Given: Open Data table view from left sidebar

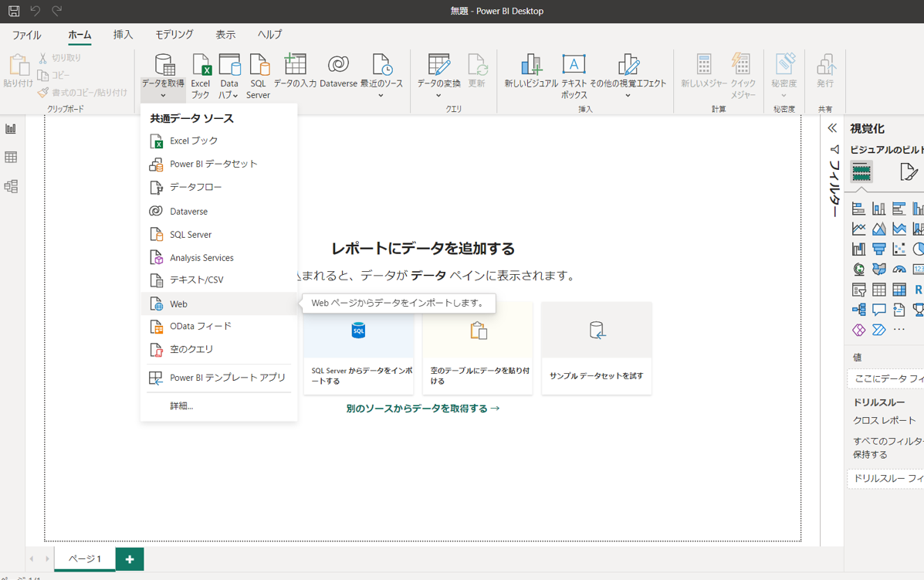Looking at the screenshot, I should (x=11, y=158).
